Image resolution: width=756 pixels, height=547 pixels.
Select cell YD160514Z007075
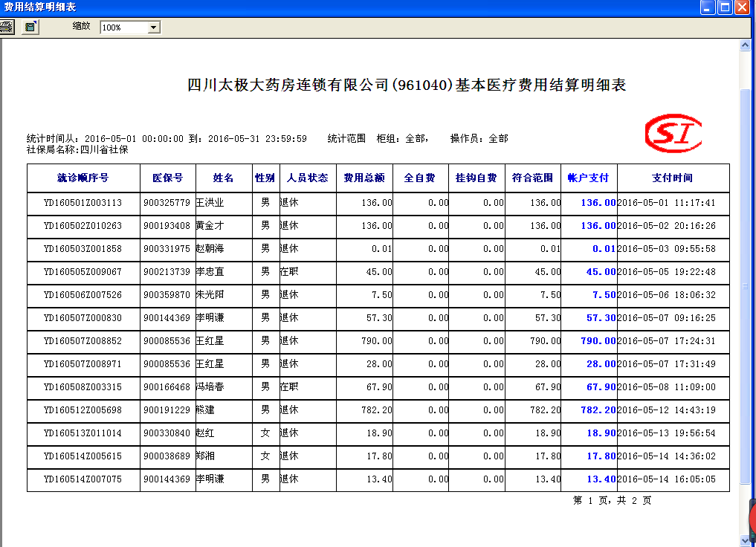pos(83,479)
